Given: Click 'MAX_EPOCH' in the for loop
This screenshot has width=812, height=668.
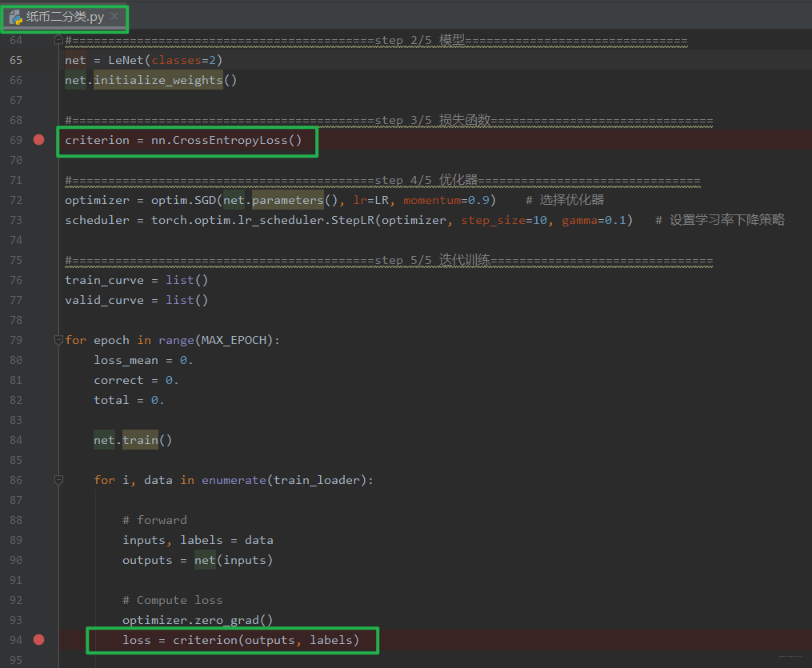Looking at the screenshot, I should (x=234, y=340).
